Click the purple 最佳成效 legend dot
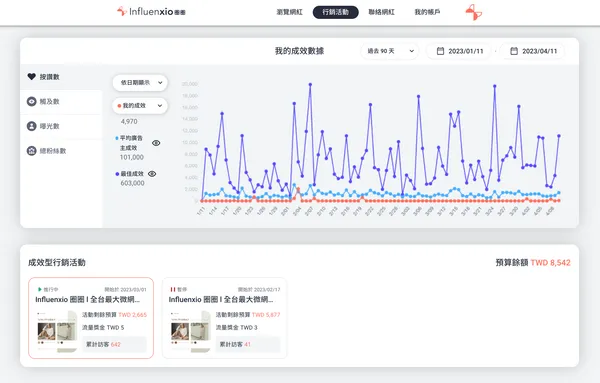The image size is (600, 383). coord(117,174)
